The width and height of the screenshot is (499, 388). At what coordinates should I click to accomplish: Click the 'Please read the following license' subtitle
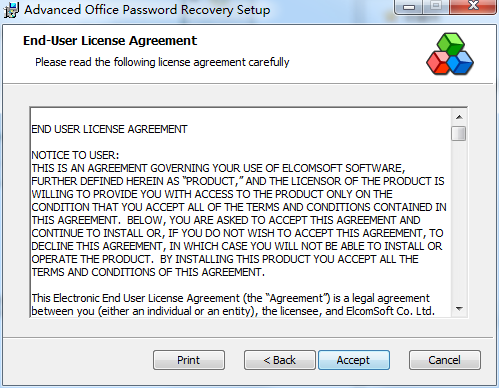pyautogui.click(x=162, y=62)
